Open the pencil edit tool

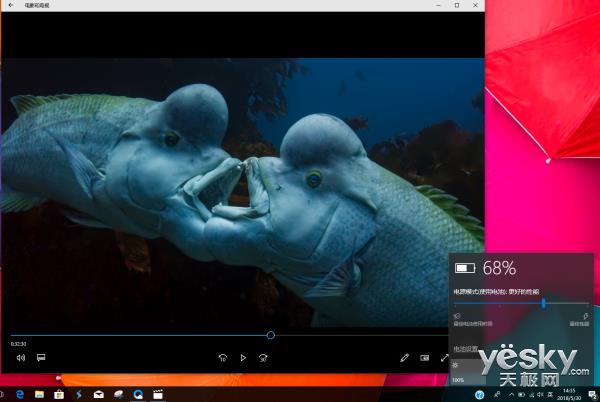pyautogui.click(x=405, y=357)
